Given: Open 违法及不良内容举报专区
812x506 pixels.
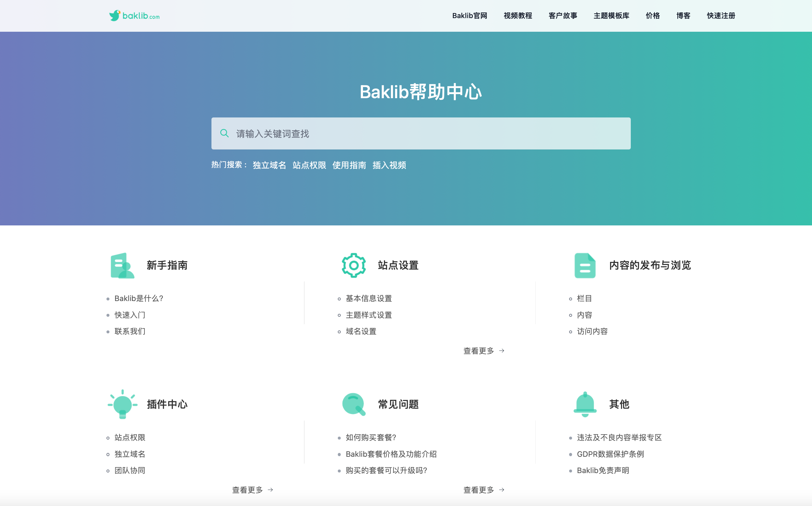Looking at the screenshot, I should [x=619, y=437].
